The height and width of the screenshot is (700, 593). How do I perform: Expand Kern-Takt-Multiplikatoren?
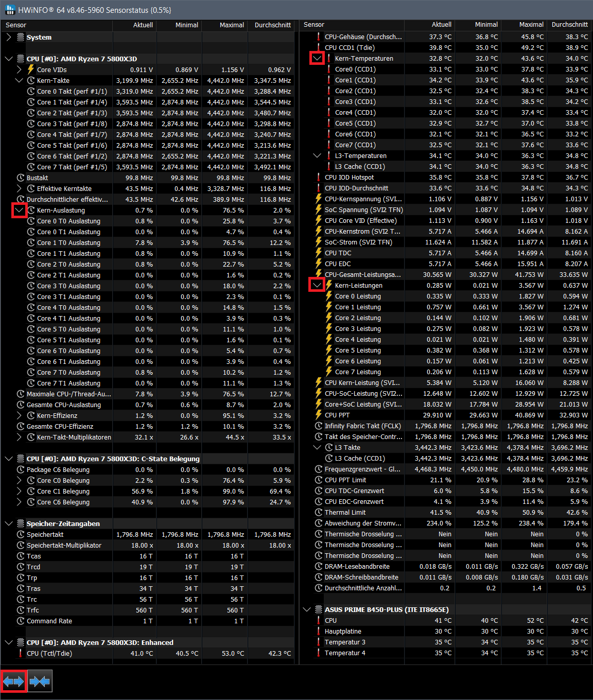pos(19,437)
